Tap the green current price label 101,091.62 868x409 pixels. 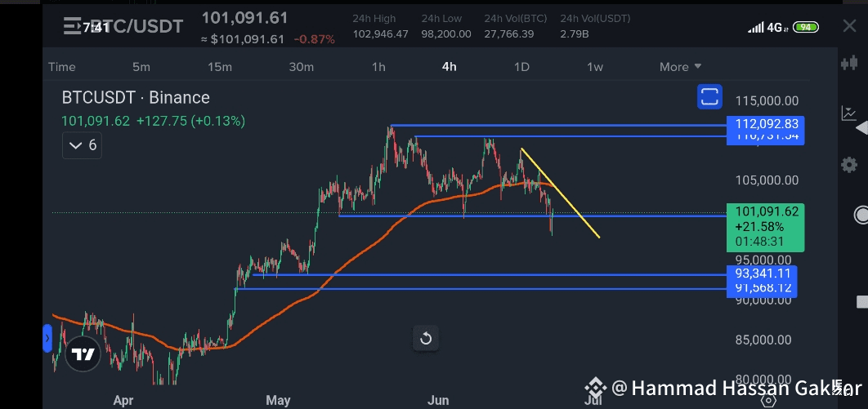tap(766, 227)
